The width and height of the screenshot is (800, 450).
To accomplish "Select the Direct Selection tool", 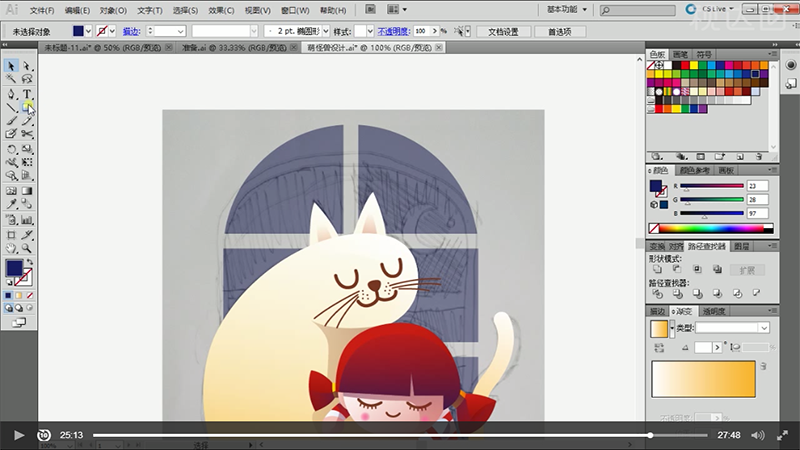I will [x=27, y=66].
